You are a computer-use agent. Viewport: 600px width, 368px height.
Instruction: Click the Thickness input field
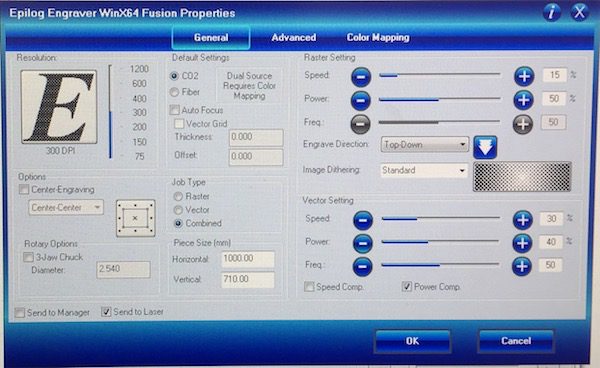[x=256, y=137]
